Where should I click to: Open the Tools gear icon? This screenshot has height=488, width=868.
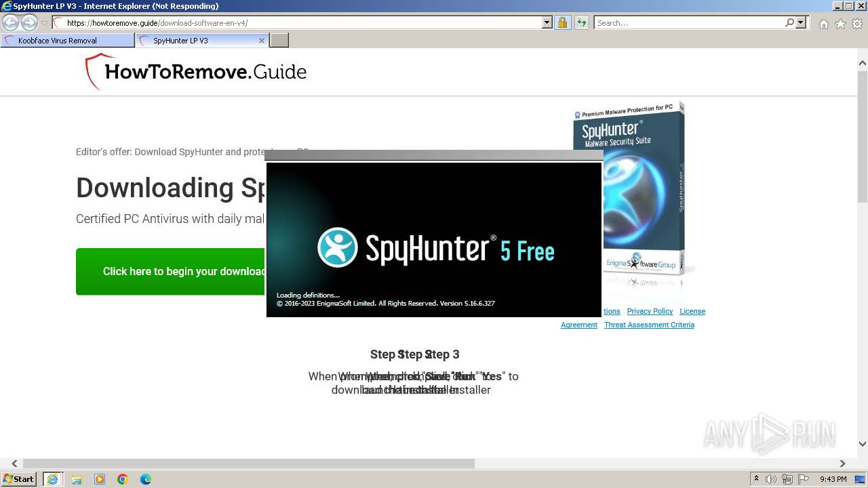[857, 24]
